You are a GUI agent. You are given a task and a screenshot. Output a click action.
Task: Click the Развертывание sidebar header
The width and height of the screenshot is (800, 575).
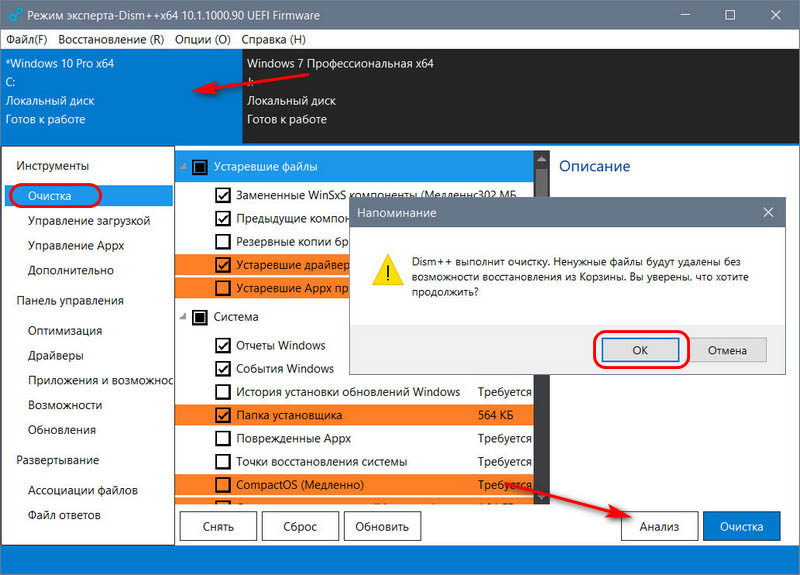click(58, 460)
